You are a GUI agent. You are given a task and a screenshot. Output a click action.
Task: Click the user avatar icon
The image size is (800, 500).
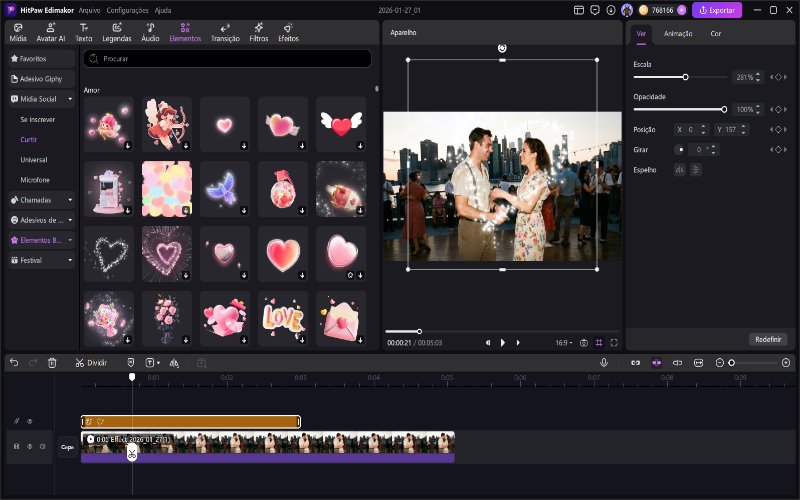click(627, 10)
